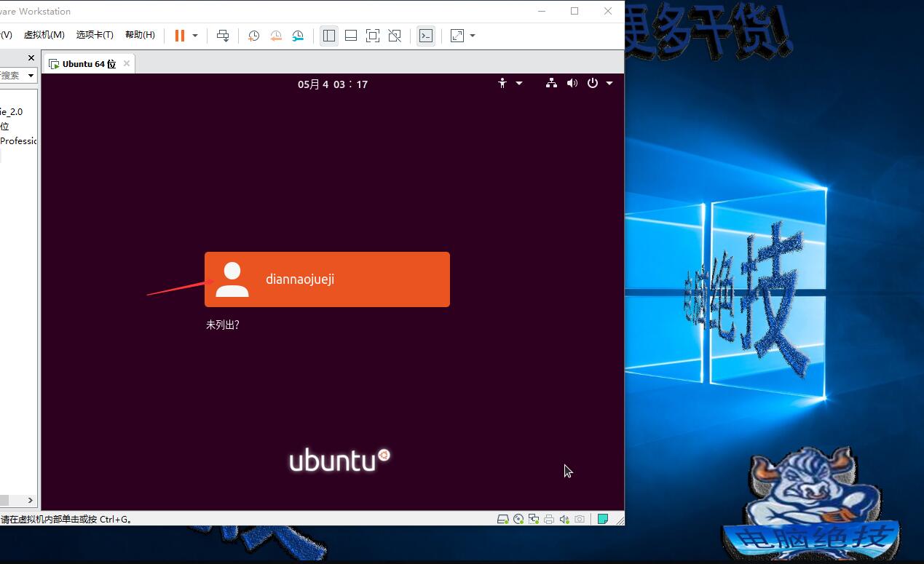Click the Ubuntu power icon
The image size is (924, 564).
click(593, 83)
